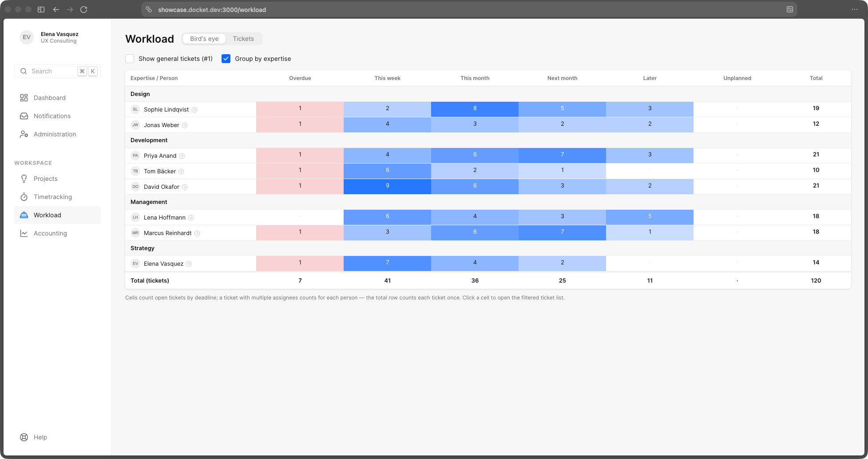Click Tom Bäcker's total 10

pos(816,170)
